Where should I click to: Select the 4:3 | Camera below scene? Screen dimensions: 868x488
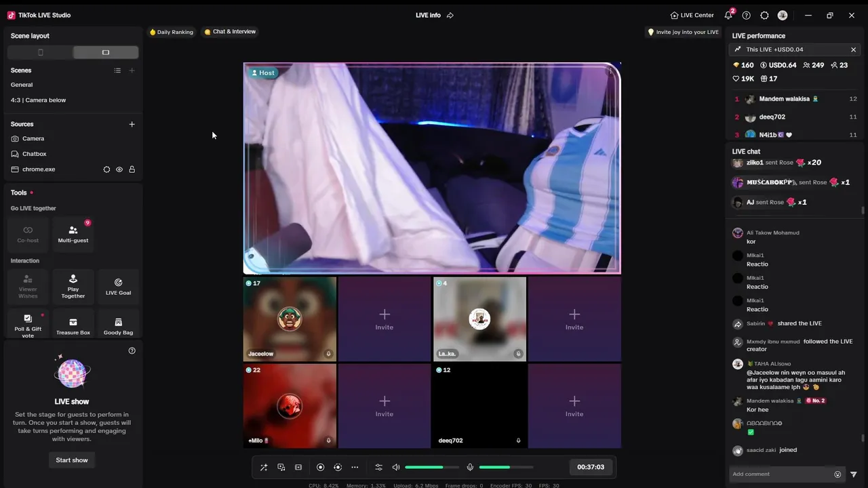tap(39, 100)
